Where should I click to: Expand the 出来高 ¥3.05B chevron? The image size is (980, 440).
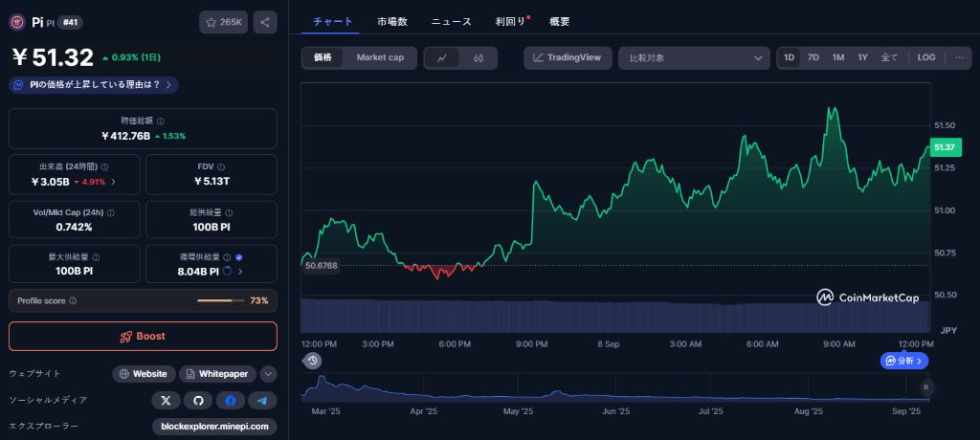(x=113, y=182)
